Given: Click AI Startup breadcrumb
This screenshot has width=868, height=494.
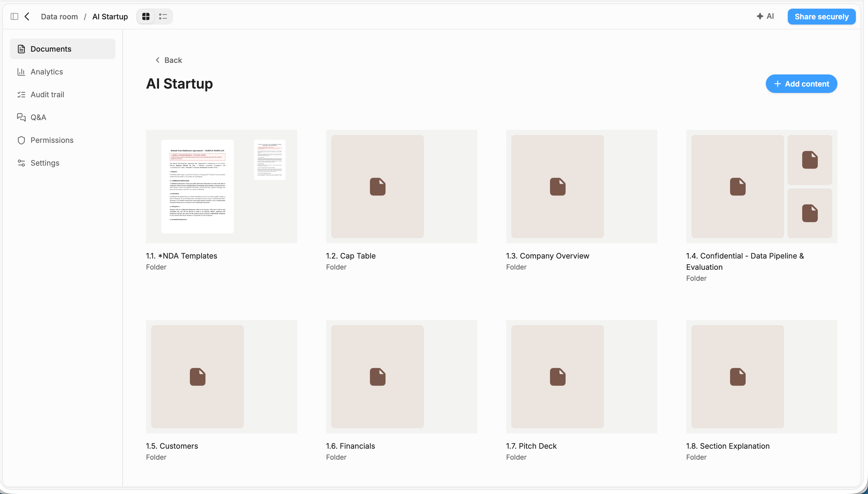Looking at the screenshot, I should 110,17.
